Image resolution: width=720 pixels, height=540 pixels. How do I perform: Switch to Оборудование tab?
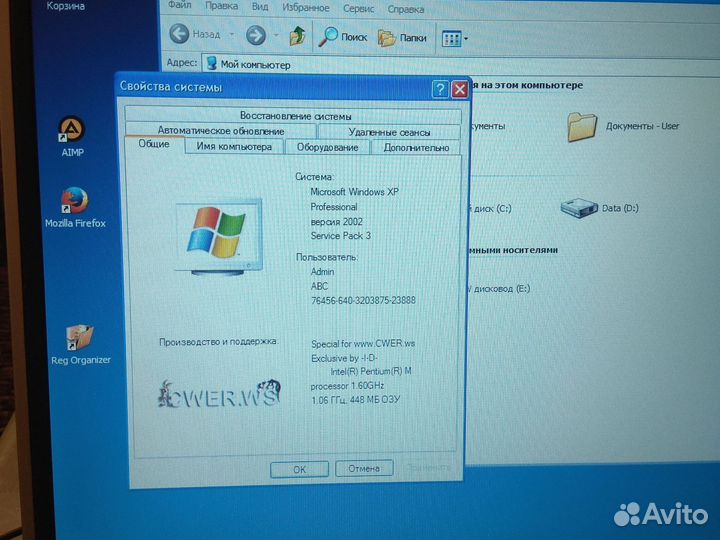(327, 147)
